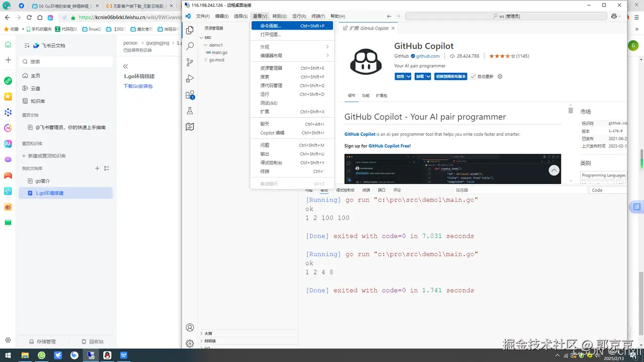Viewport: 644px width, 362px height.
Task: Click the list options icon beside 我的文档库
Action: point(106,168)
